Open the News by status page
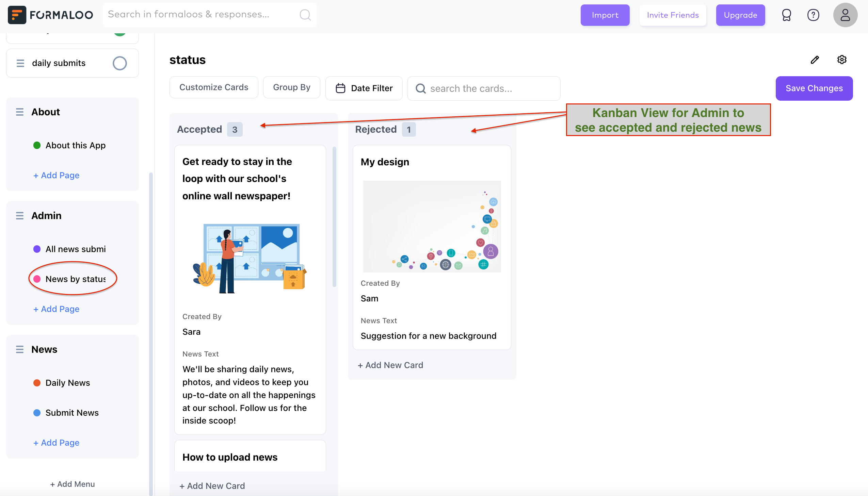The height and width of the screenshot is (496, 868). click(x=75, y=279)
